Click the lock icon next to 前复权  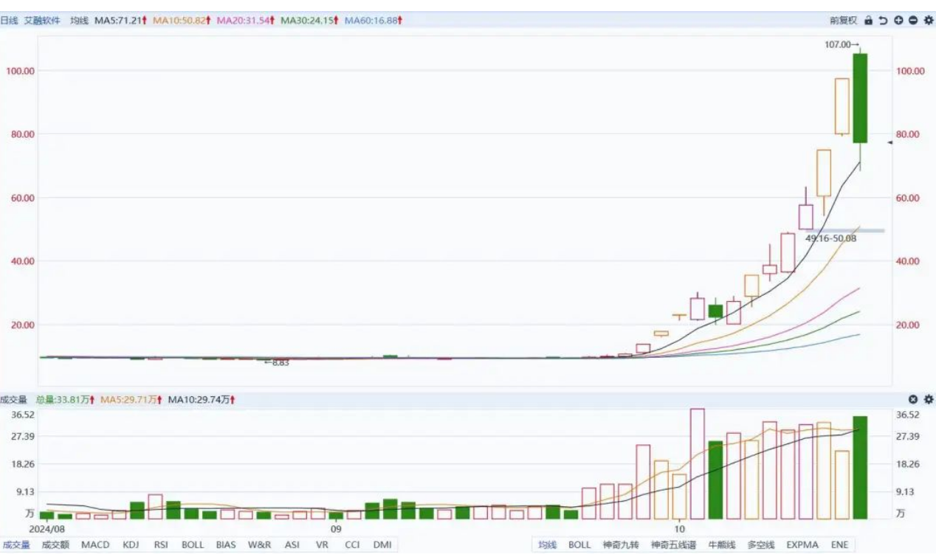tap(869, 21)
